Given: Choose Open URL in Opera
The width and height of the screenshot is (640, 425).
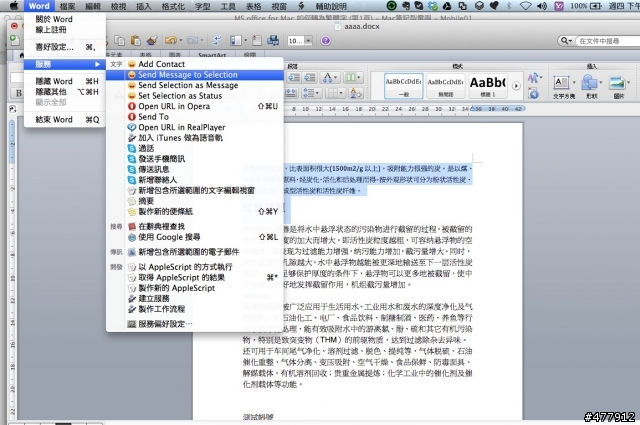Looking at the screenshot, I should (x=195, y=106).
